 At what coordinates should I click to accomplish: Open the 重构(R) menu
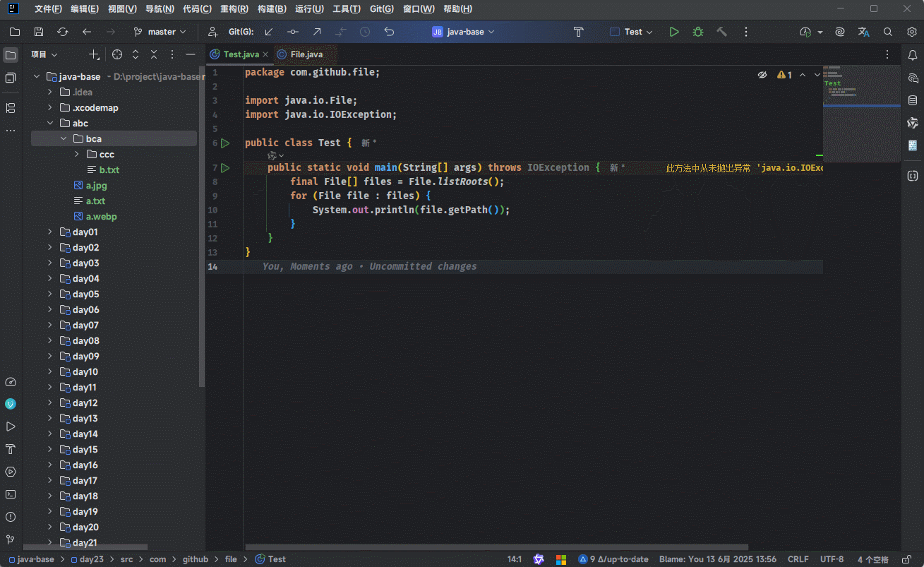[x=234, y=9]
